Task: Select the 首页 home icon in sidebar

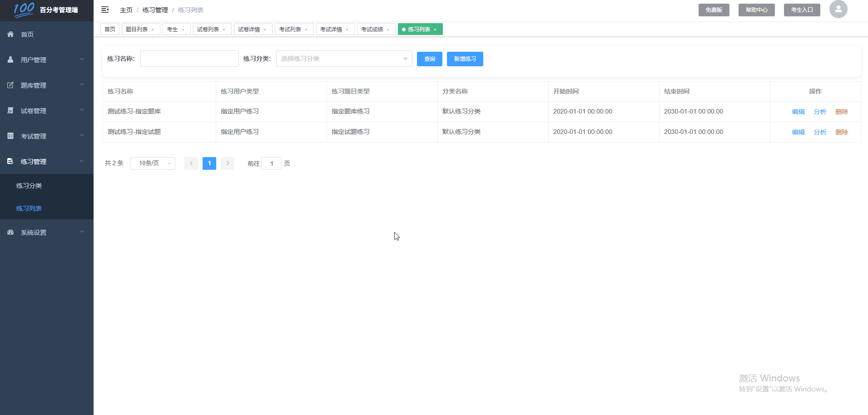Action: pos(10,34)
